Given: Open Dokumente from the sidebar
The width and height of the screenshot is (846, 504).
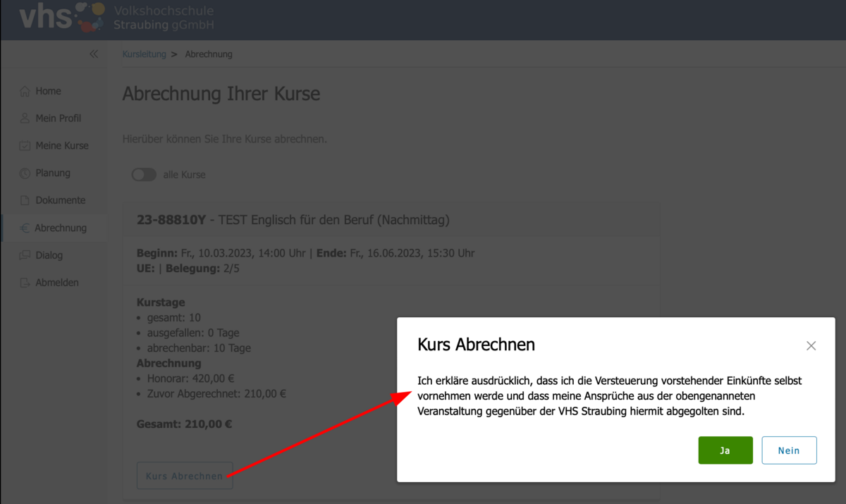Looking at the screenshot, I should click(x=60, y=200).
